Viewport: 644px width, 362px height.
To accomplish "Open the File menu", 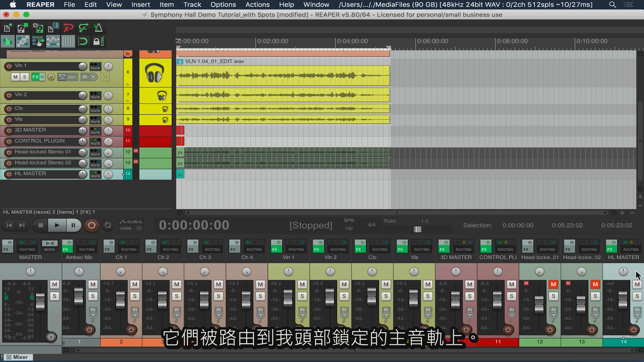I will point(69,5).
